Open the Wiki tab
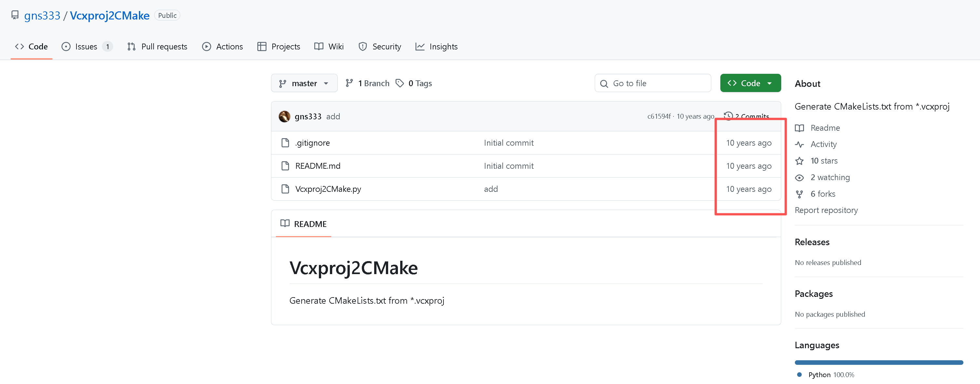This screenshot has width=980, height=384. 329,46
